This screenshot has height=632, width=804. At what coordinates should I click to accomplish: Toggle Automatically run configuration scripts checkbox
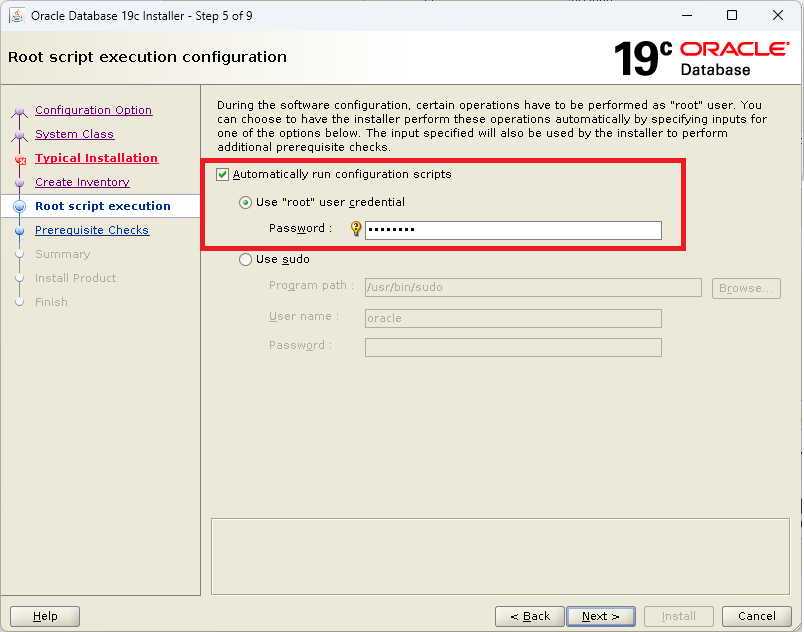pyautogui.click(x=222, y=174)
